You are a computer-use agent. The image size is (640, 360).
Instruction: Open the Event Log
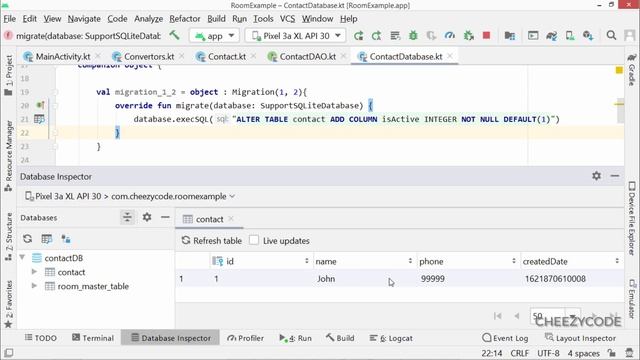coord(505,338)
